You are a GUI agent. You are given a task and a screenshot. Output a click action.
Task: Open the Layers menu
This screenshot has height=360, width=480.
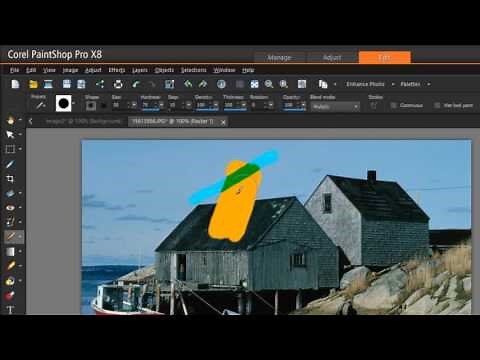click(139, 70)
